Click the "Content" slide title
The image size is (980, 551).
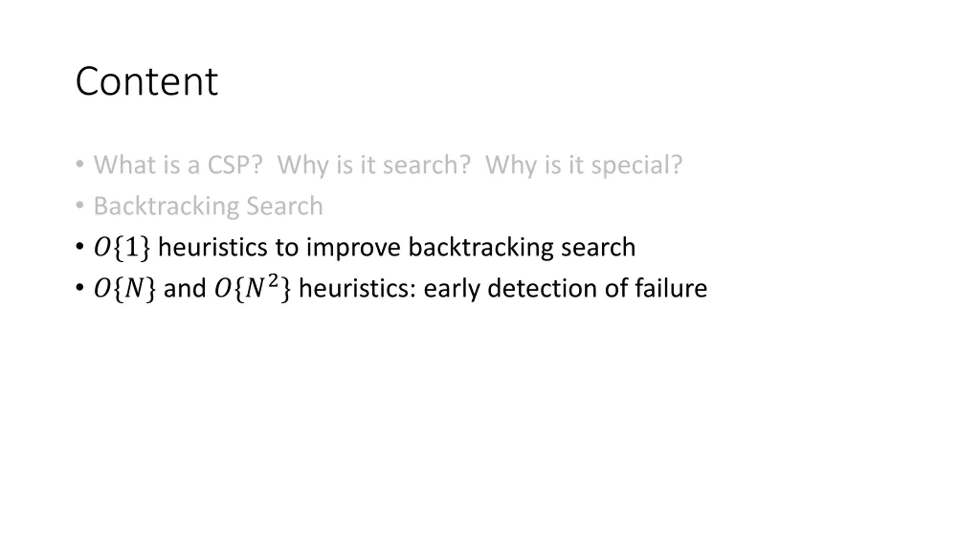tap(147, 82)
